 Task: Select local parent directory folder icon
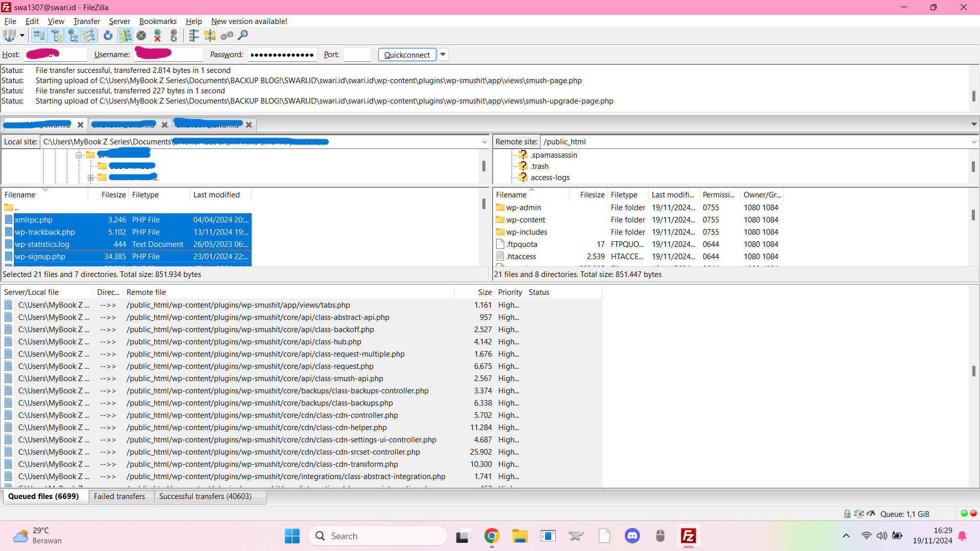click(x=9, y=208)
